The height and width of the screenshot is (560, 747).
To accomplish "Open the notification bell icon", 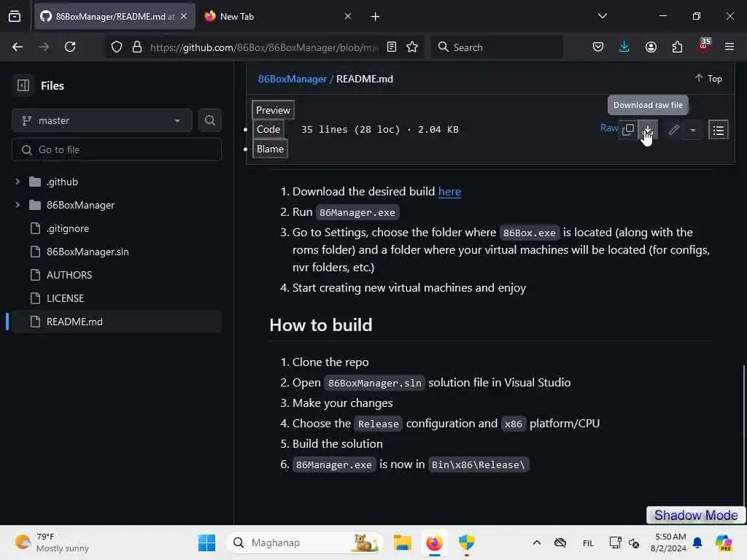I will (x=697, y=542).
